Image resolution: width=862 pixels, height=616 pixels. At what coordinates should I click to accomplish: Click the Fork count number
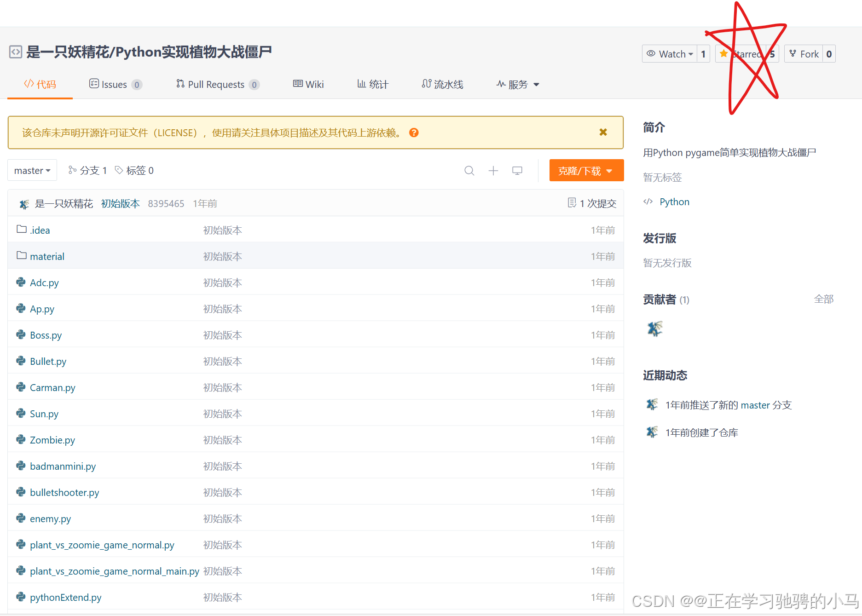[829, 54]
